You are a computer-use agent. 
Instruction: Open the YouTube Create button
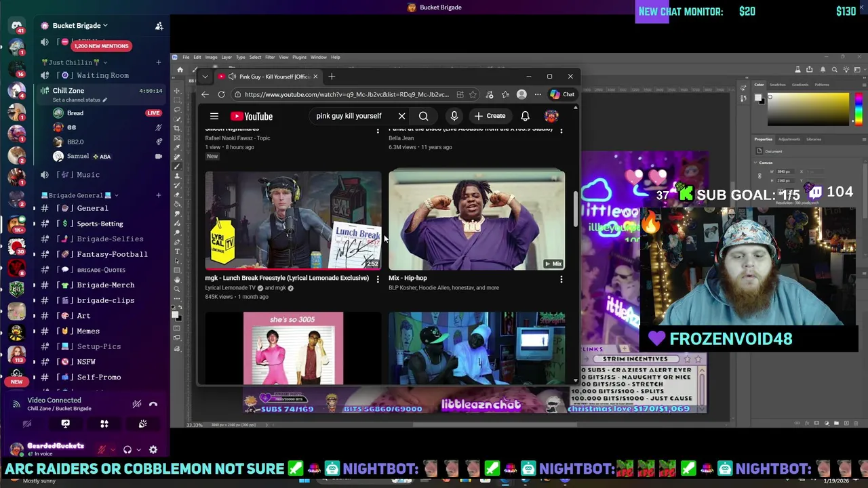point(490,116)
